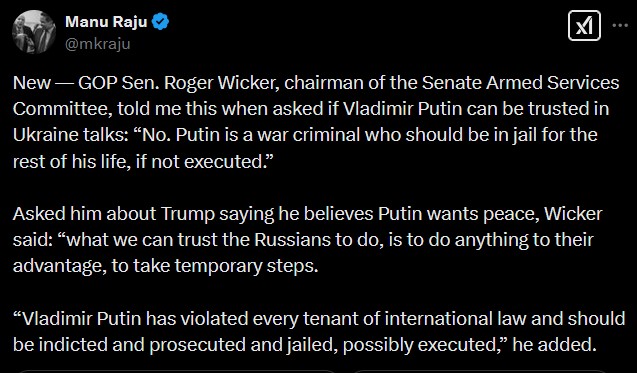Open Manu Raju's profile avatar photo
This screenshot has height=373, width=637.
pyautogui.click(x=34, y=32)
